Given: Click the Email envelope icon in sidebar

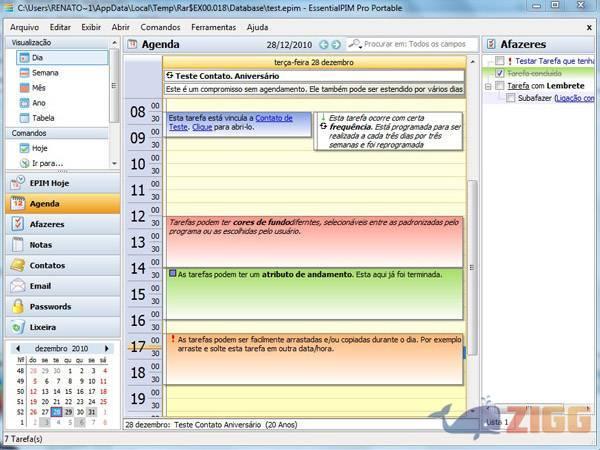Looking at the screenshot, I should click(17, 286).
